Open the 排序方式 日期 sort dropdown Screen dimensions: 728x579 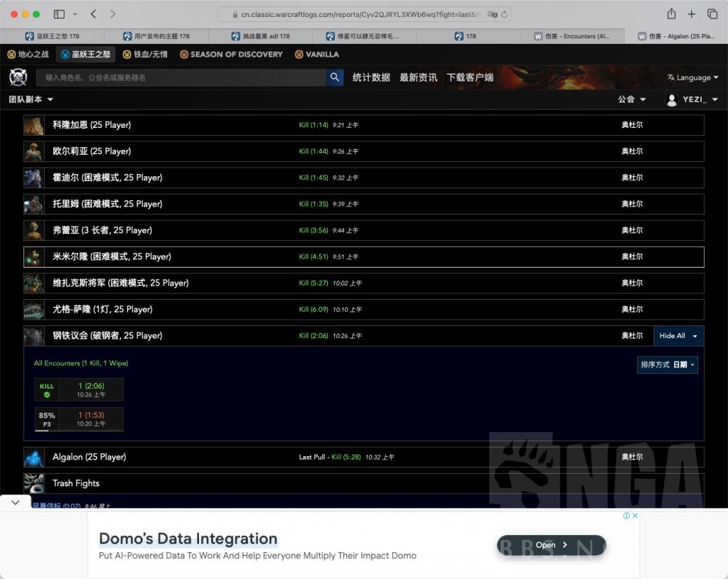coord(667,364)
